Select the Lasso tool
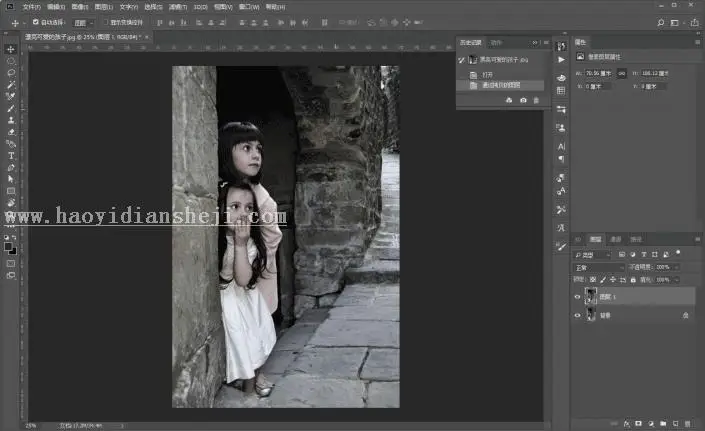Image resolution: width=705 pixels, height=431 pixels. tap(11, 72)
